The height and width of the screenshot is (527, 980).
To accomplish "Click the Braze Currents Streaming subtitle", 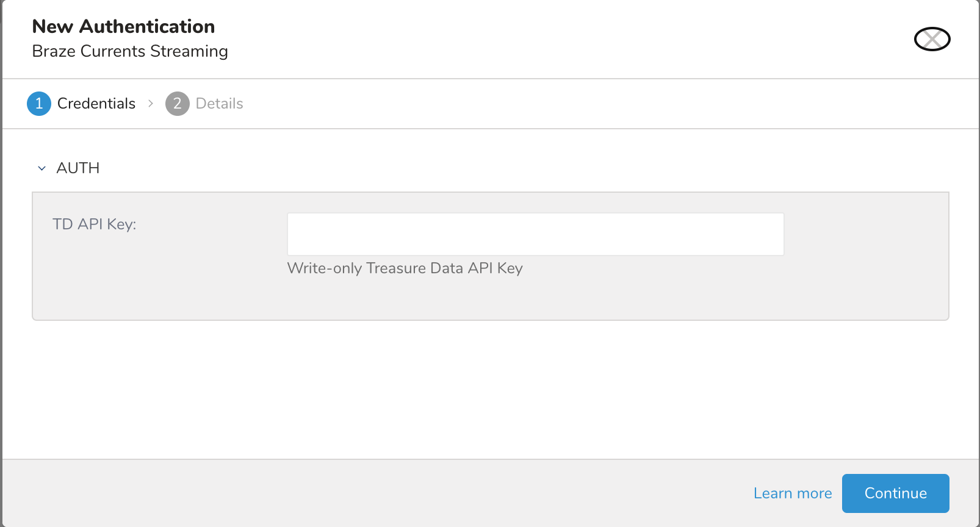I will point(130,51).
